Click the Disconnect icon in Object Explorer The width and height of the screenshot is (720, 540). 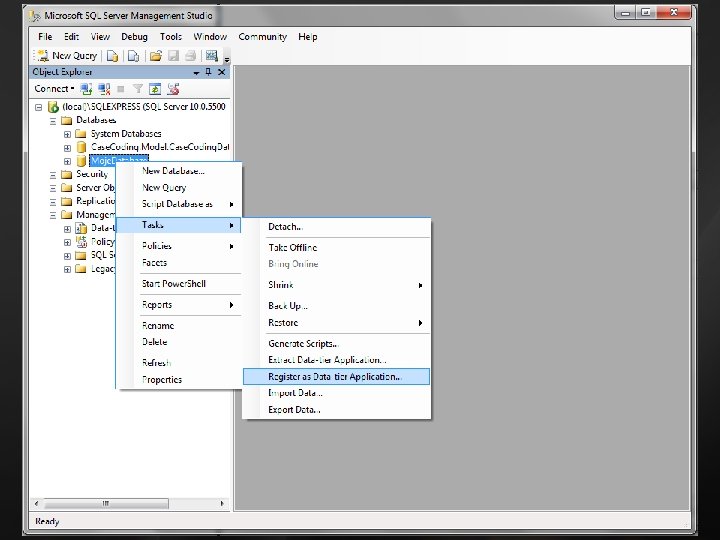104,89
